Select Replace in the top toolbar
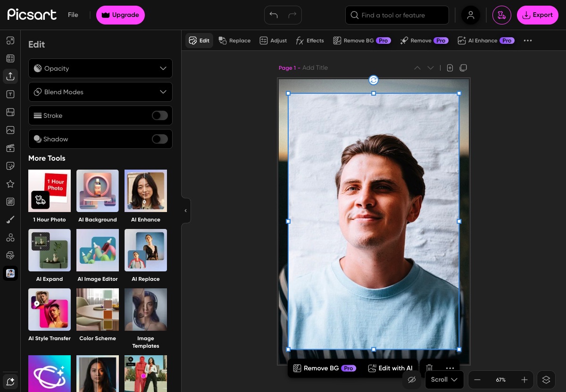Image resolution: width=566 pixels, height=392 pixels. [234, 41]
